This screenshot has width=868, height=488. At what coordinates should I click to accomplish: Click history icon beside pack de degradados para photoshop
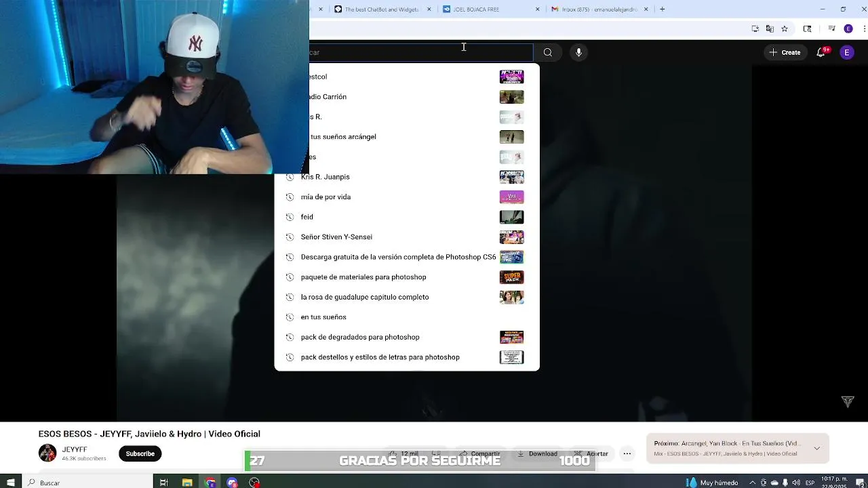coord(290,337)
